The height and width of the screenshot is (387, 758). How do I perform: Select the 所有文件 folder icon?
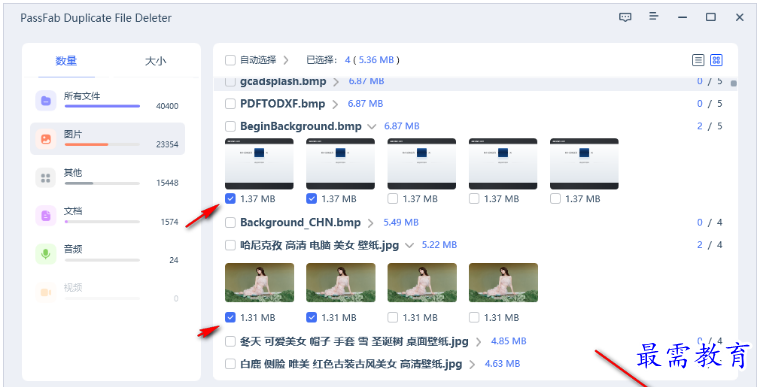(x=46, y=100)
